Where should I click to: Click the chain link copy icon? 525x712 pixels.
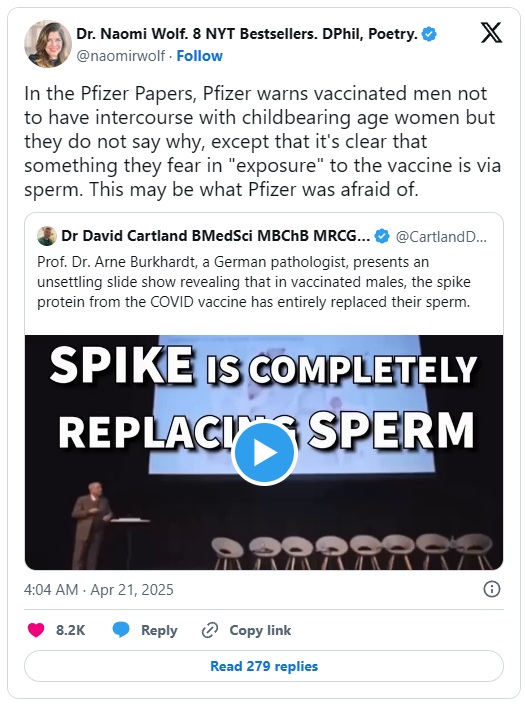210,630
